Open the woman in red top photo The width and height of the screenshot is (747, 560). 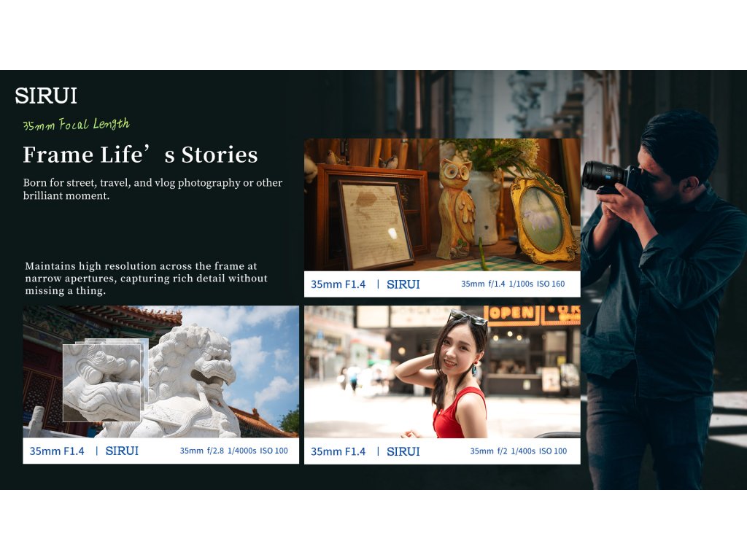[442, 371]
